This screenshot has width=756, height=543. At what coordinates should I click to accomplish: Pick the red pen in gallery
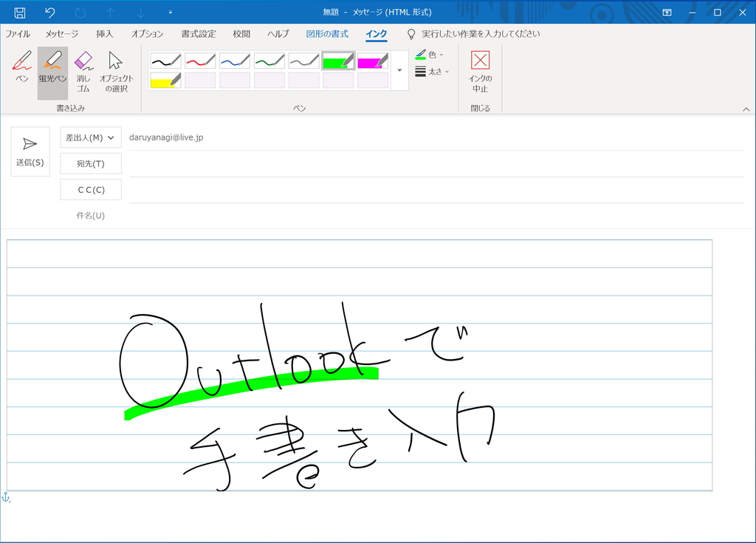pos(200,61)
